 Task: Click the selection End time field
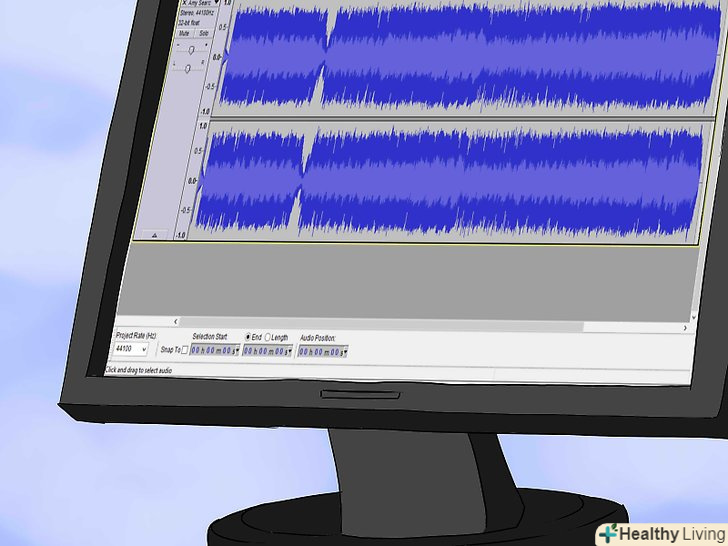(266, 351)
